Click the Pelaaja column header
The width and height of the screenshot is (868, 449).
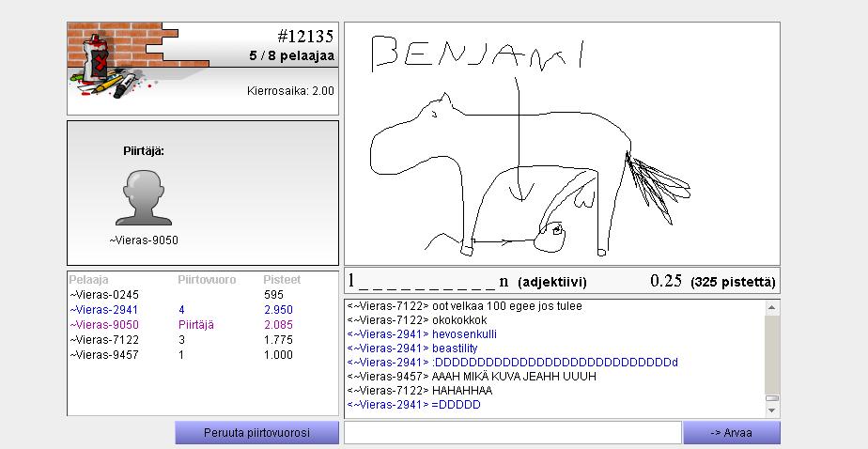88,280
